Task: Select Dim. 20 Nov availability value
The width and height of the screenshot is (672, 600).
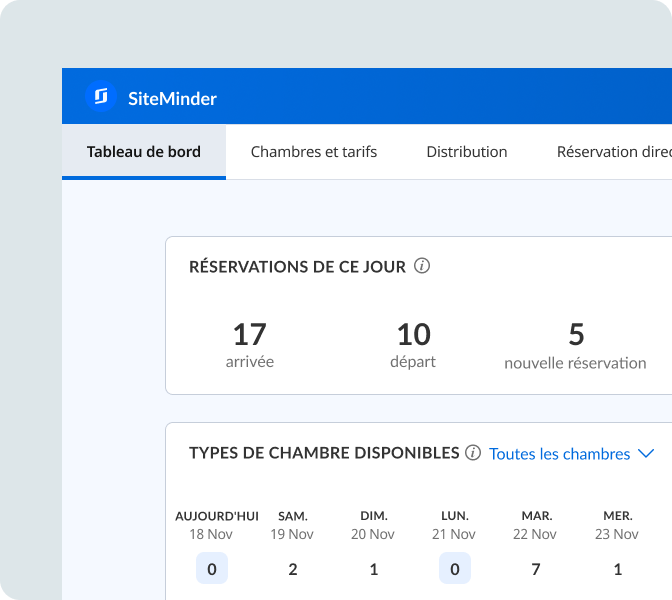Action: click(x=374, y=569)
